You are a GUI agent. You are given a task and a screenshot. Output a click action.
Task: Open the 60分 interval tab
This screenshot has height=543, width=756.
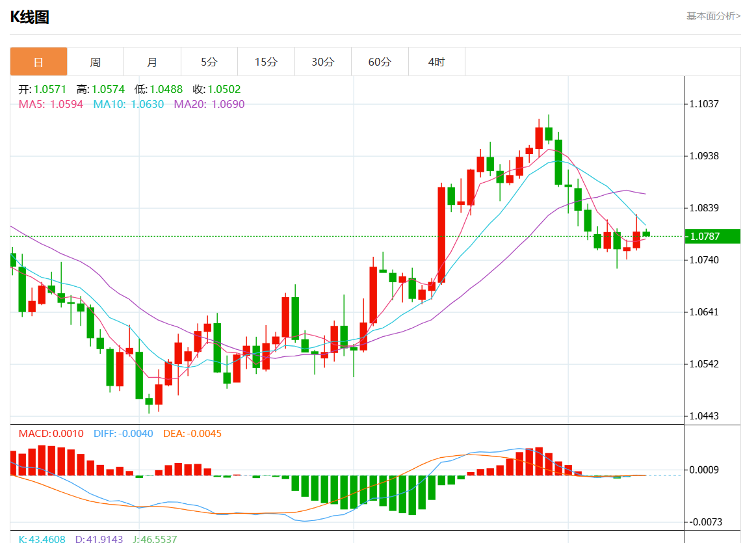pos(380,62)
